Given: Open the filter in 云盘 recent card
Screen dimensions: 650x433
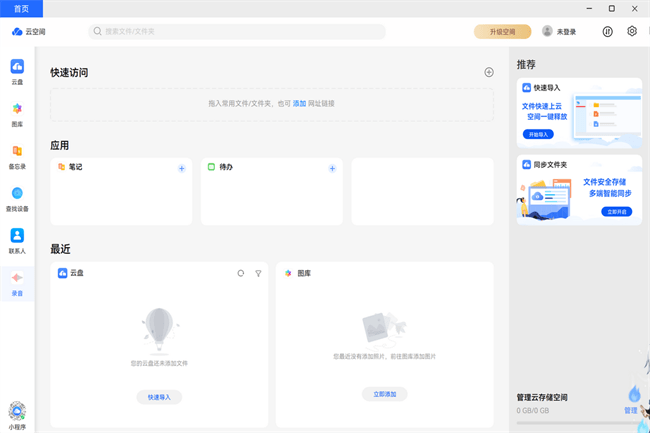Looking at the screenshot, I should tap(258, 273).
